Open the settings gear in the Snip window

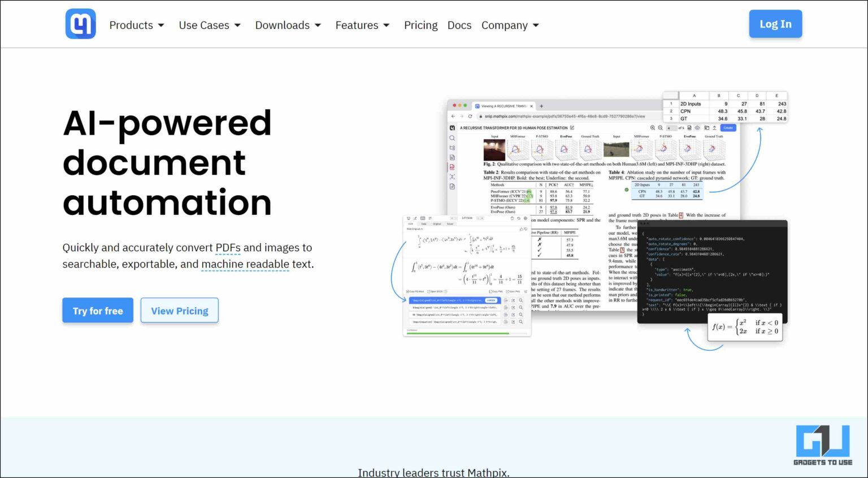click(525, 218)
